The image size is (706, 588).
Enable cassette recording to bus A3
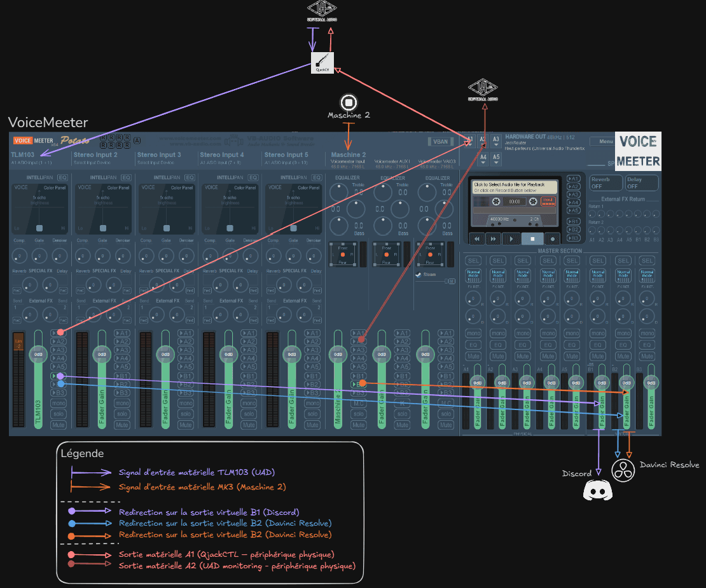573,195
